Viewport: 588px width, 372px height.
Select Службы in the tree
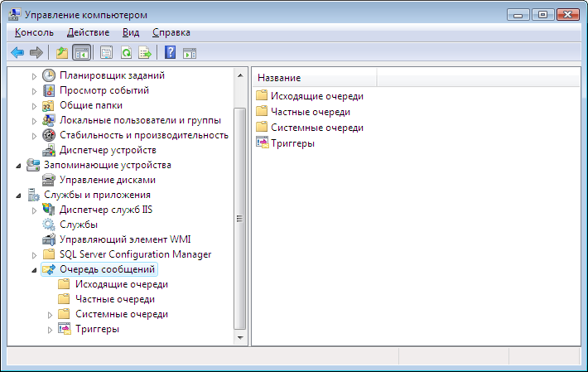click(x=79, y=225)
